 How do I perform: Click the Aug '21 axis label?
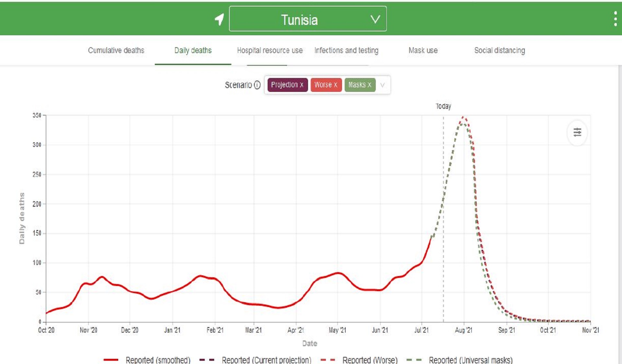[464, 330]
